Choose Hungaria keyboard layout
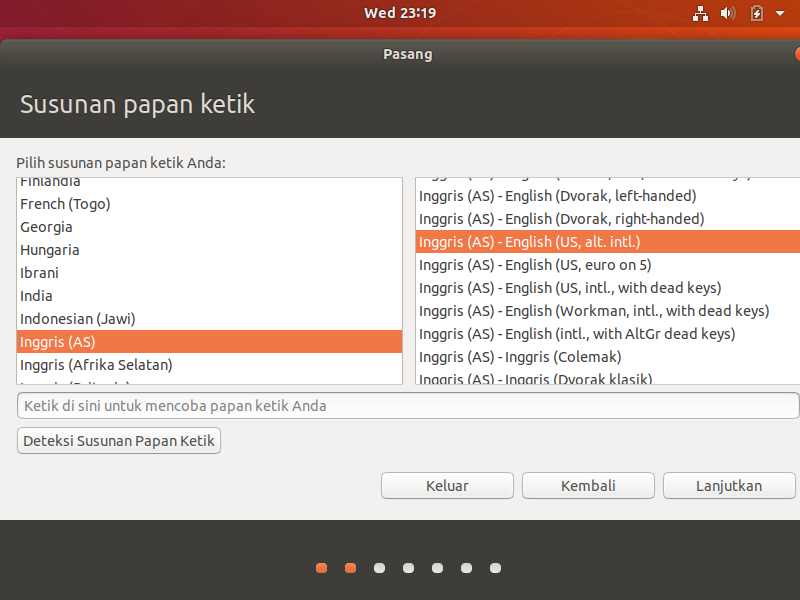The height and width of the screenshot is (600, 800). pyautogui.click(x=210, y=250)
